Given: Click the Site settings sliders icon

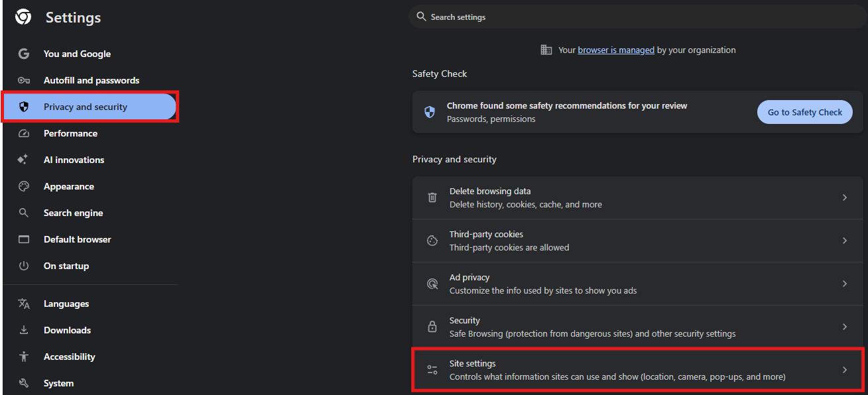Looking at the screenshot, I should (x=432, y=370).
